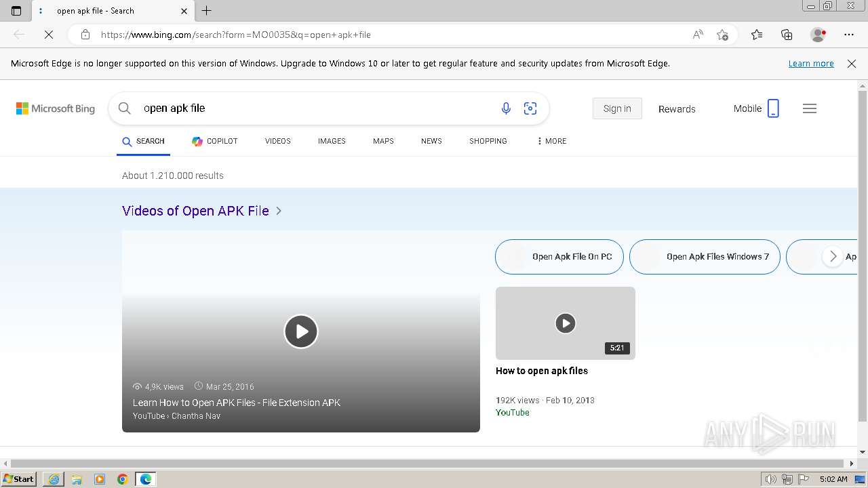
Task: Click the horizontal scrollbar right arrow
Action: pos(852,464)
